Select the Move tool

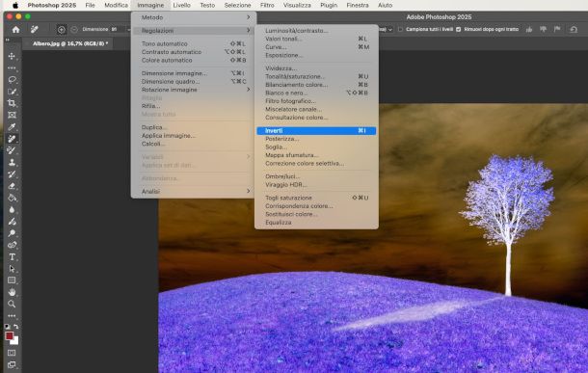coord(12,56)
